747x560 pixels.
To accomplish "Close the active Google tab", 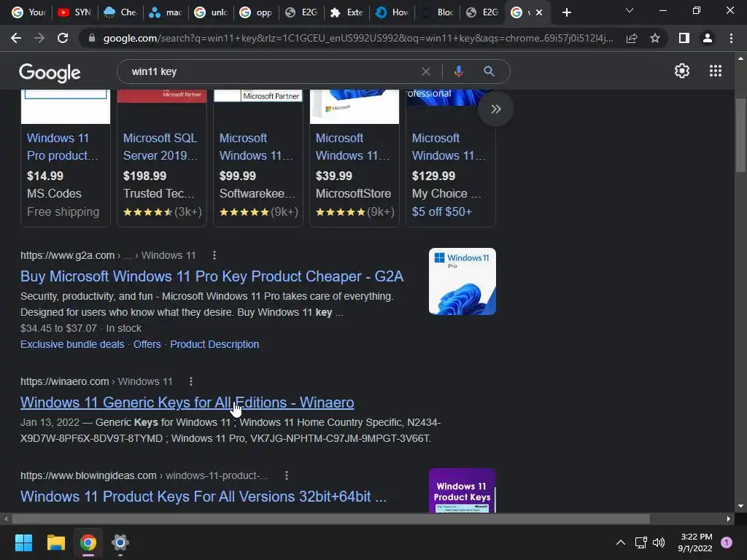I will pos(539,12).
